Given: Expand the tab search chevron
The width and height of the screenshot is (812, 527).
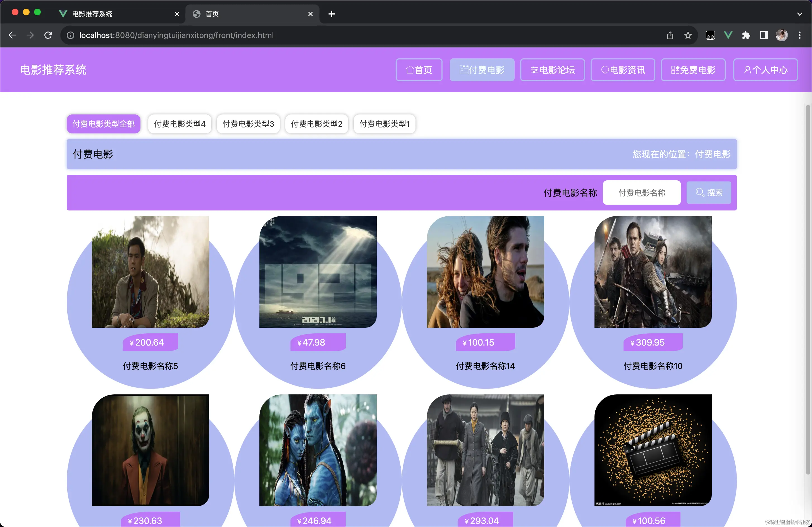Looking at the screenshot, I should (x=799, y=14).
